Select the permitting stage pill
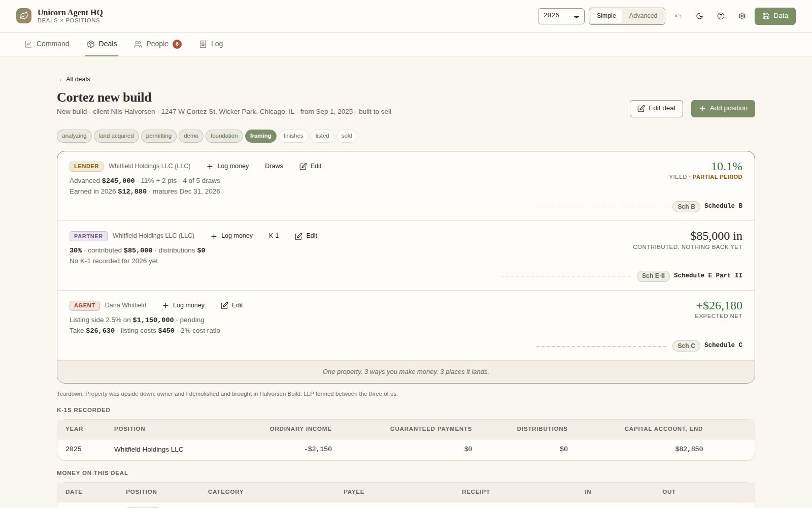The image size is (812, 508). [x=159, y=136]
